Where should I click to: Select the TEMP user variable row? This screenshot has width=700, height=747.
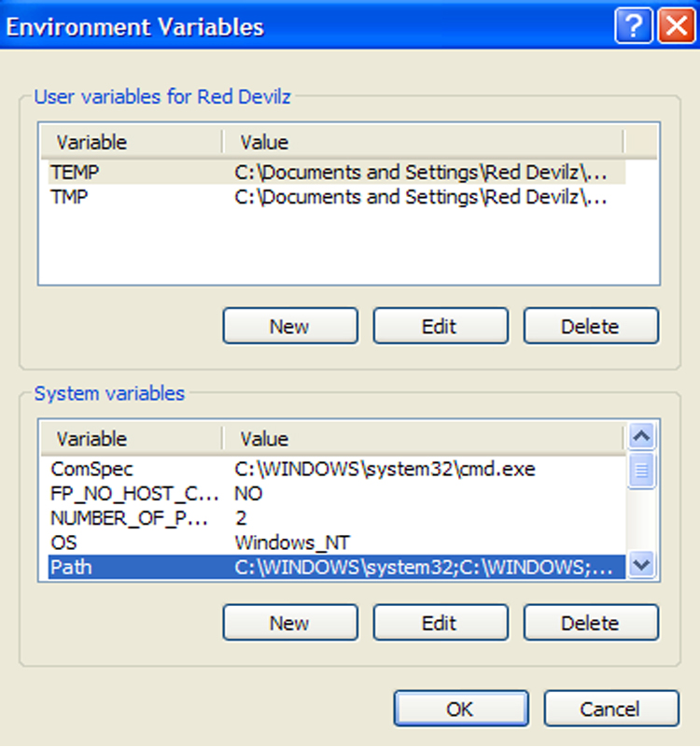(337, 172)
